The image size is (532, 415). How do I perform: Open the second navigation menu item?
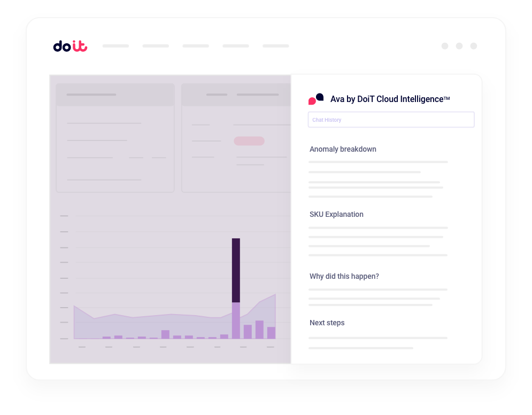[156, 46]
